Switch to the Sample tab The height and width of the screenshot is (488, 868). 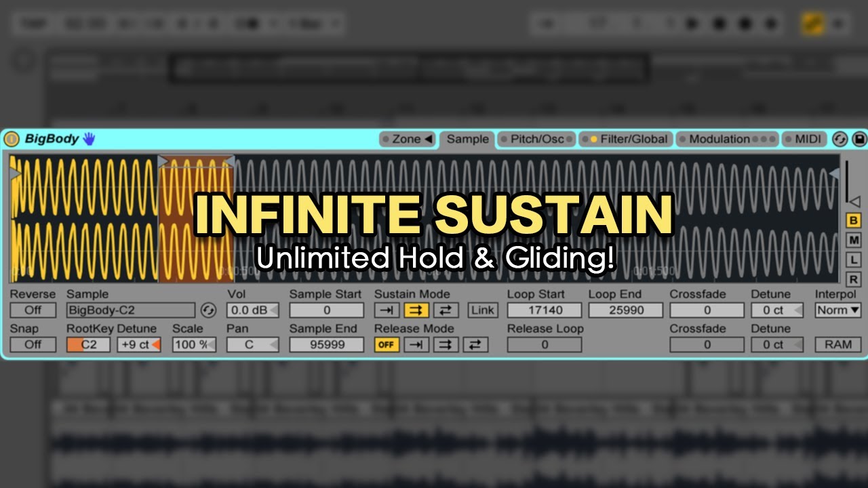467,139
